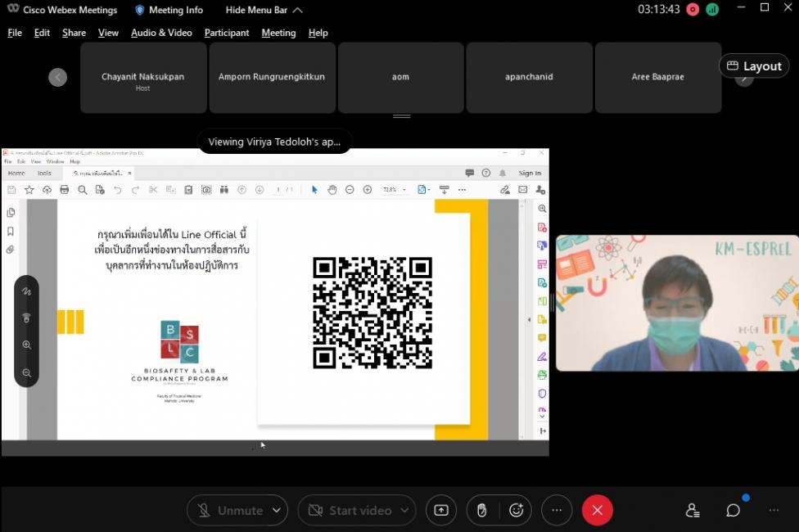Image resolution: width=799 pixels, height=532 pixels.
Task: Open the Audio & Video menu
Action: point(161,33)
